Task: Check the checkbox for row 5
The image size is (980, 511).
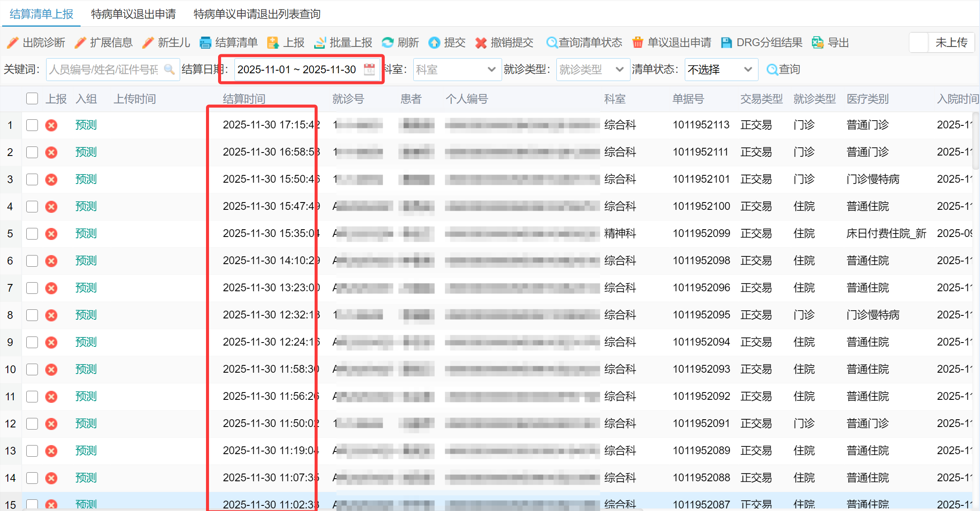Action: [x=32, y=234]
